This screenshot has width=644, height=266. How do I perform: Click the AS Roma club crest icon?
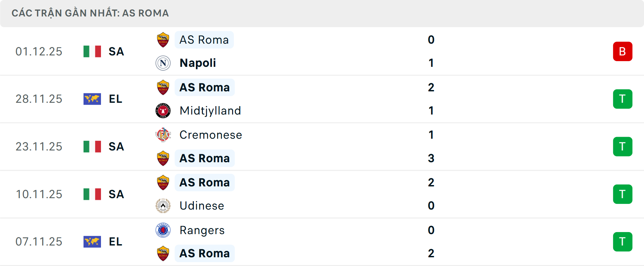[163, 40]
